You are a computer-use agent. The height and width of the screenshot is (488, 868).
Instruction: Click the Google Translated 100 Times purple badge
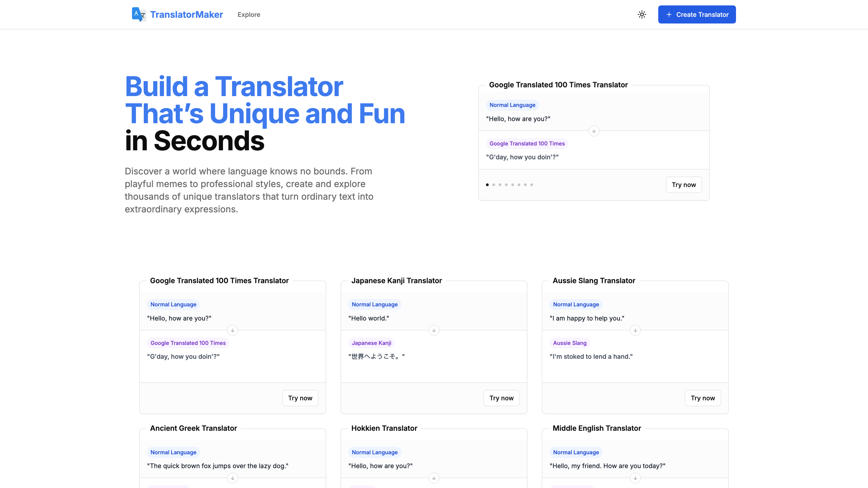pyautogui.click(x=527, y=143)
